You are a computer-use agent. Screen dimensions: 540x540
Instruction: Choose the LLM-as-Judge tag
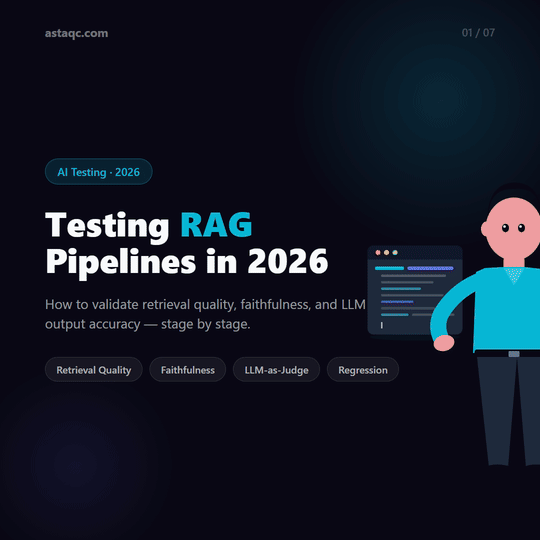(x=276, y=370)
